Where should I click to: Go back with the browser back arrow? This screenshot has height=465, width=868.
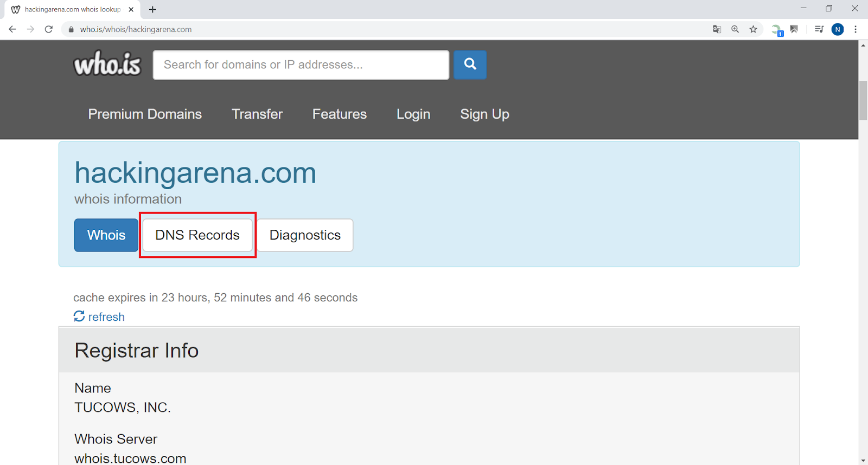[x=12, y=29]
